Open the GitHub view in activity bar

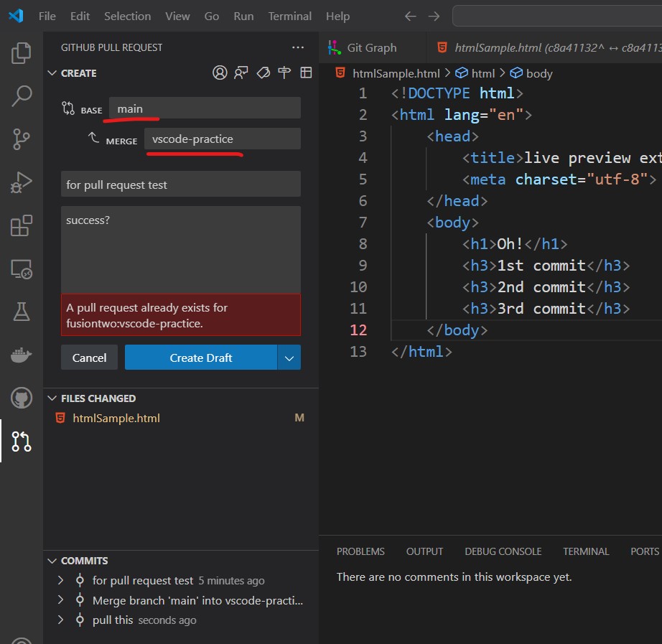point(21,398)
